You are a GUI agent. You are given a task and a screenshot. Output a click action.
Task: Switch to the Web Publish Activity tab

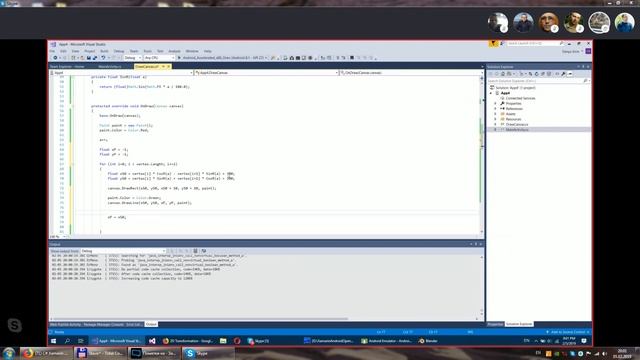[65, 324]
